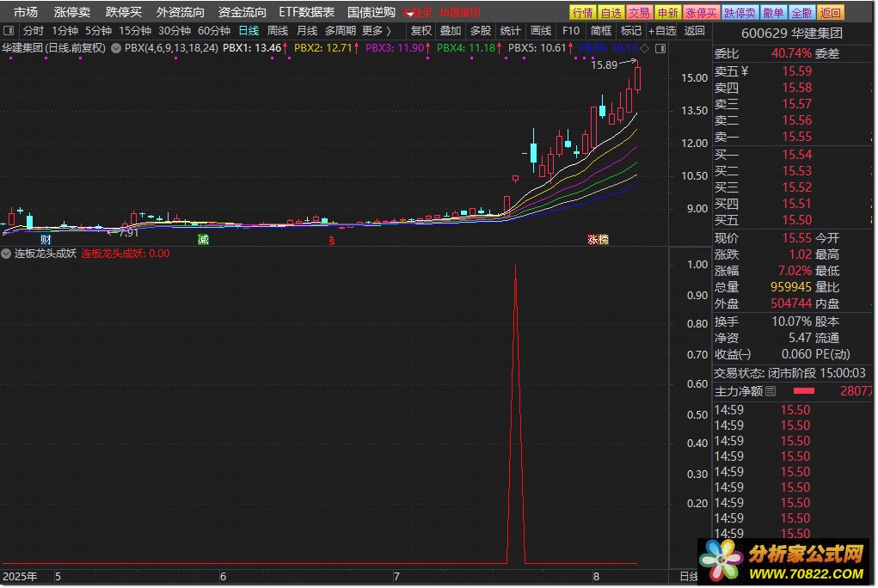Image resolution: width=878 pixels, height=588 pixels.
Task: Click the blue 跌停卖 button
Action: (740, 12)
